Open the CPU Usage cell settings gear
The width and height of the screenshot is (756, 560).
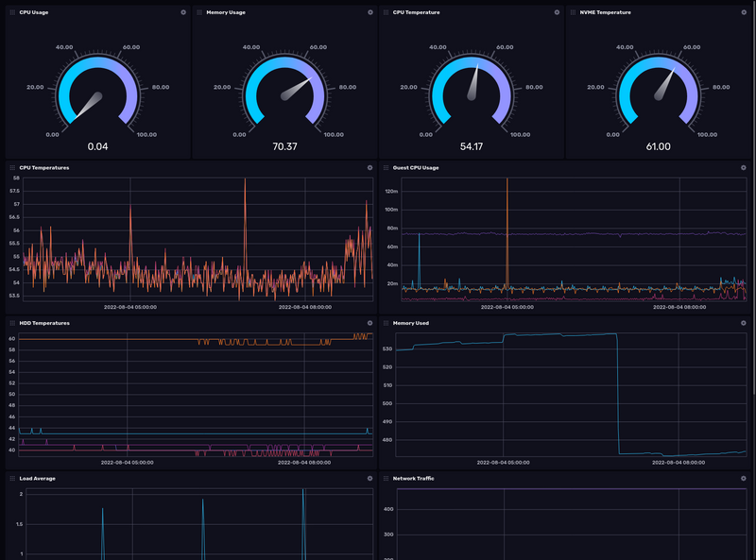183,12
